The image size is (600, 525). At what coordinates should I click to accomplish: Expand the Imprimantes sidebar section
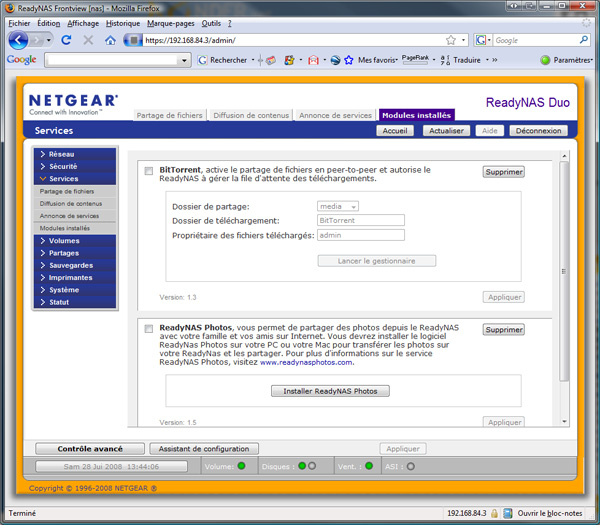click(75, 277)
